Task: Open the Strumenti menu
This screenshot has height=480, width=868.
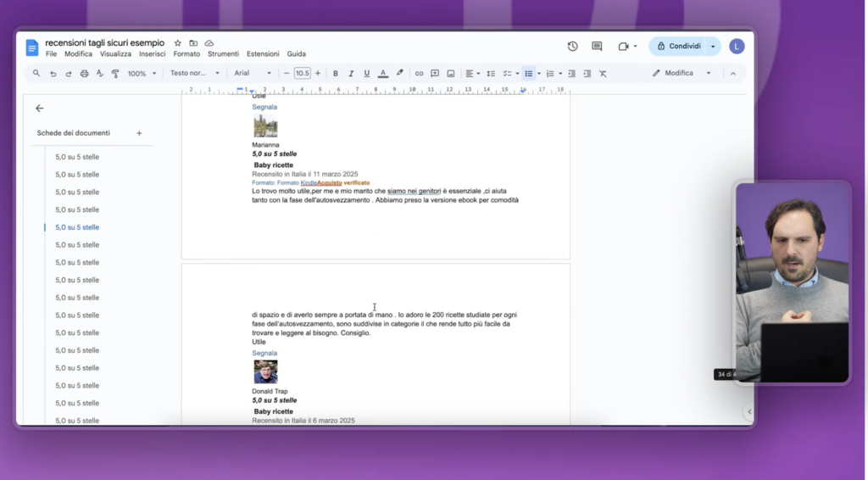Action: [x=223, y=53]
